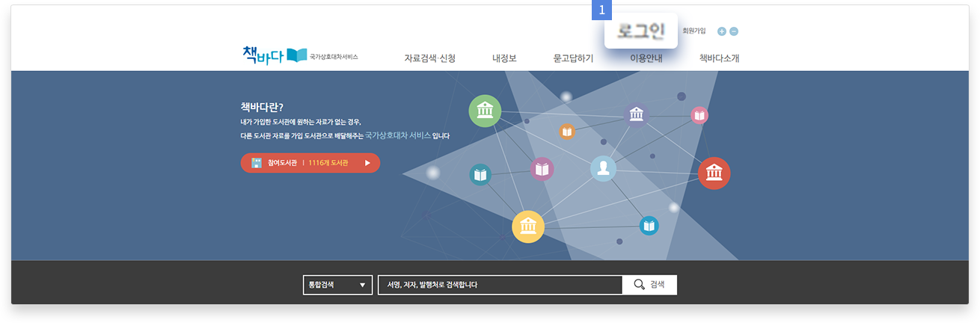Click the teal book icon

(480, 175)
